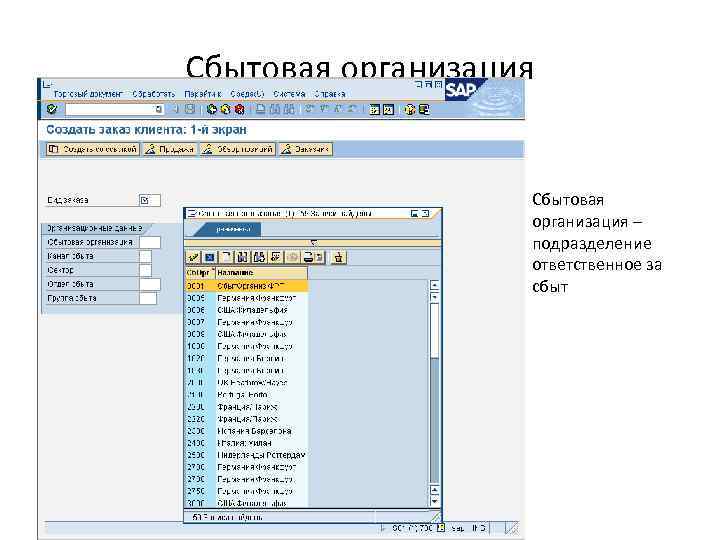The width and height of the screenshot is (720, 540).
Task: Click the Find Next icon in popup toolbar
Action: [259, 257]
